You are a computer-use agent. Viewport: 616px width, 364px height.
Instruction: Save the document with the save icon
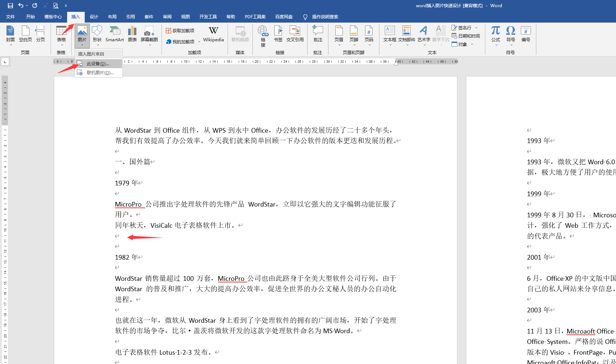(10, 6)
